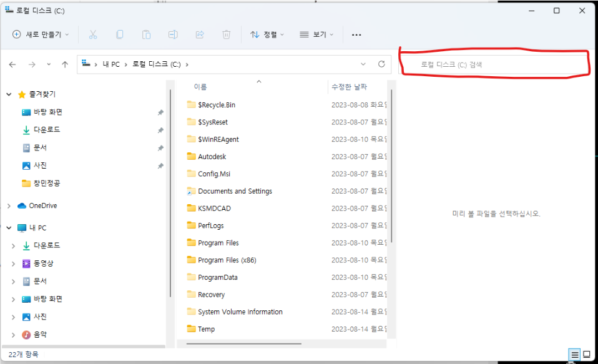Click chevron after 로컬 디스크 (C:) breadcrumb

click(187, 64)
